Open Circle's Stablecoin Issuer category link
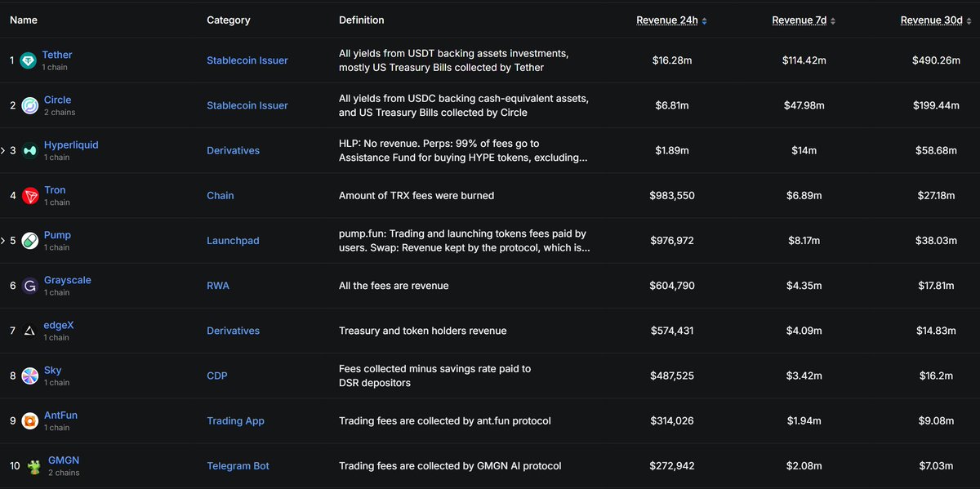 pos(247,105)
